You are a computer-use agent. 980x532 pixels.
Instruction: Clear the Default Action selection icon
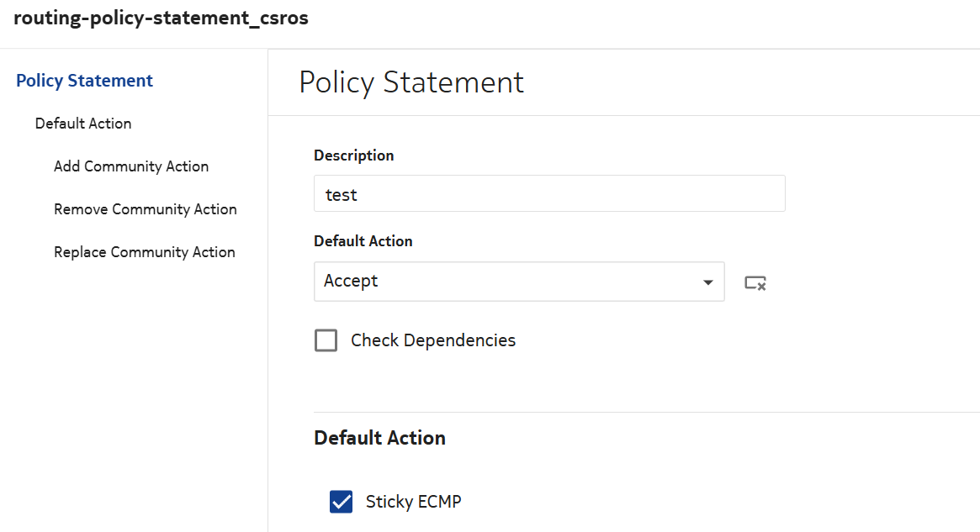(x=755, y=283)
